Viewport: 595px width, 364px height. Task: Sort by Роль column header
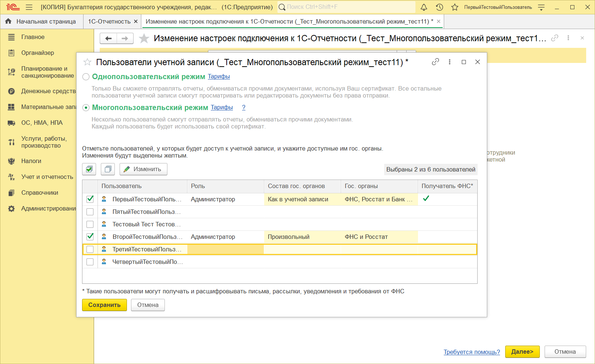[x=226, y=186]
